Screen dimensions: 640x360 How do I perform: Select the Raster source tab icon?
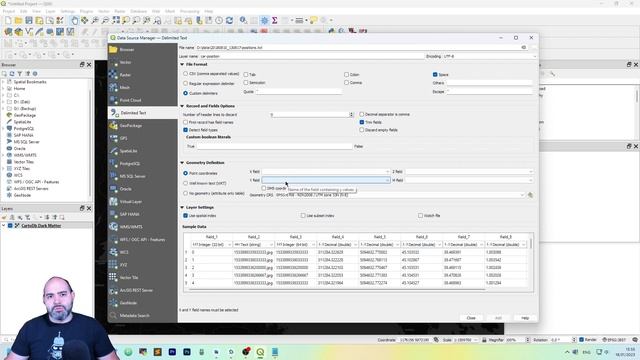[113, 75]
